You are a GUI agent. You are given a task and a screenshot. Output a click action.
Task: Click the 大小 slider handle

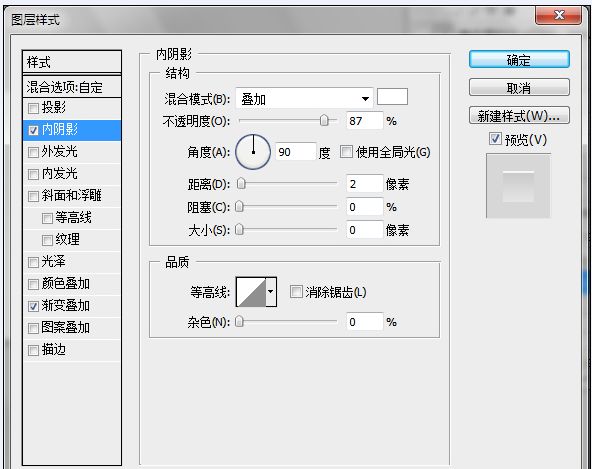tap(239, 230)
